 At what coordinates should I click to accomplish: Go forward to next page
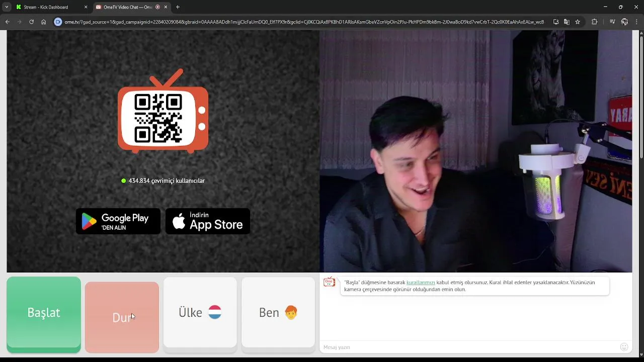click(x=19, y=22)
